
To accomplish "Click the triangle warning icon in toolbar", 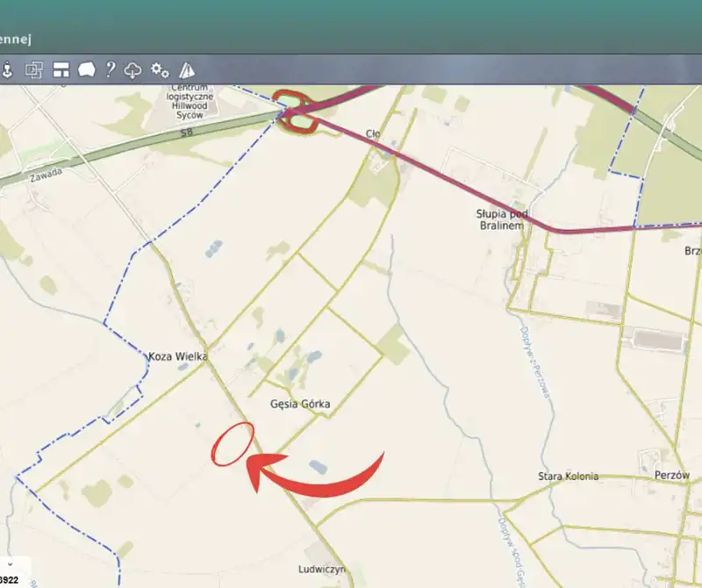I will [x=186, y=70].
